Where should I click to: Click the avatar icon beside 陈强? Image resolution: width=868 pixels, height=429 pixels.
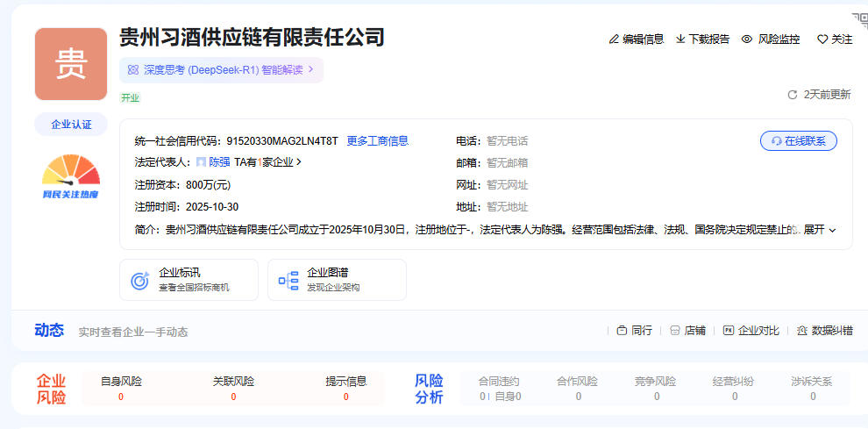(202, 162)
